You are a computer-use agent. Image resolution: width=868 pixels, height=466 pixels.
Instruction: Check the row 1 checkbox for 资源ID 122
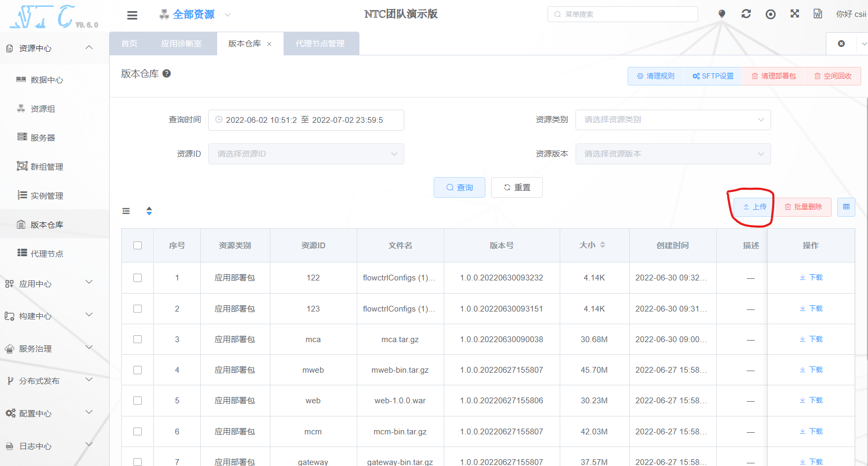pos(138,278)
